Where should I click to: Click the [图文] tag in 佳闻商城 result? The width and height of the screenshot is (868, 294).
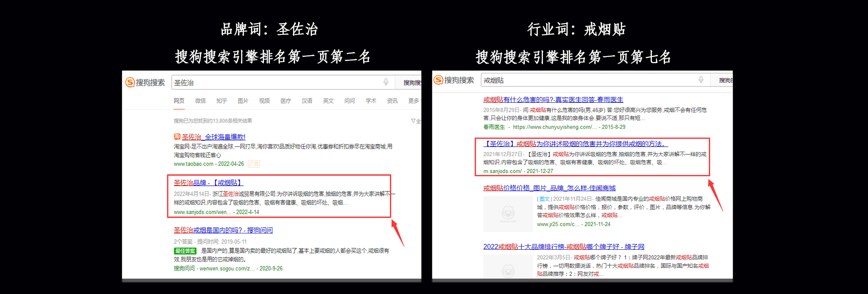pos(544,199)
